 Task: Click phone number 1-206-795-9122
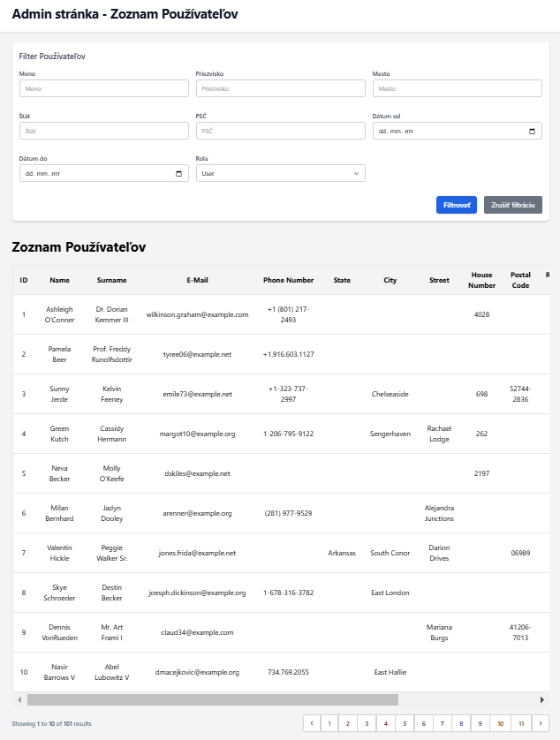tap(289, 434)
